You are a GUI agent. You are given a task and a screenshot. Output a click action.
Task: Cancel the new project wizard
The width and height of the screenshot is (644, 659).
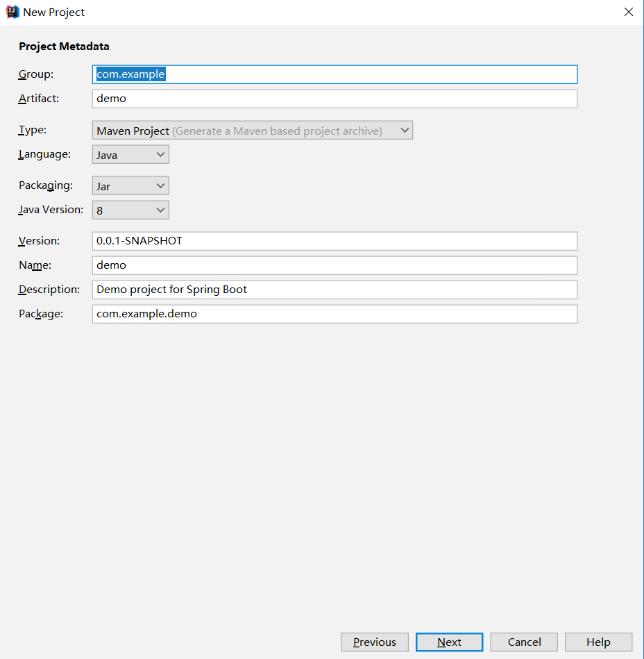point(524,642)
